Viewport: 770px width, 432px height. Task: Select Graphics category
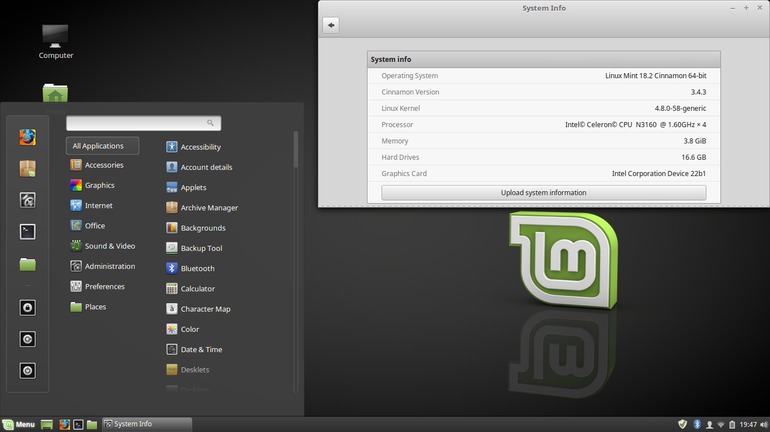point(92,185)
